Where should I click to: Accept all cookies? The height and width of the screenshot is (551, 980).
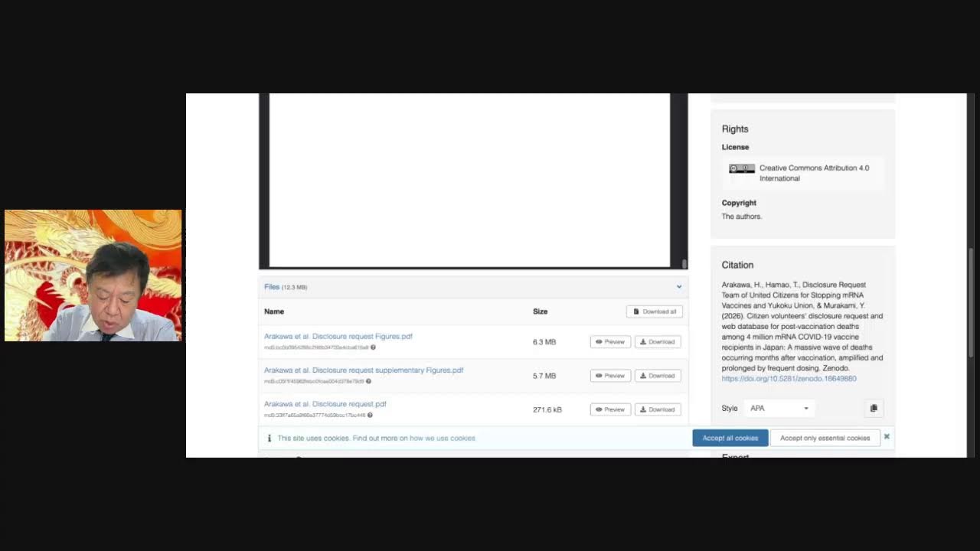pyautogui.click(x=730, y=438)
